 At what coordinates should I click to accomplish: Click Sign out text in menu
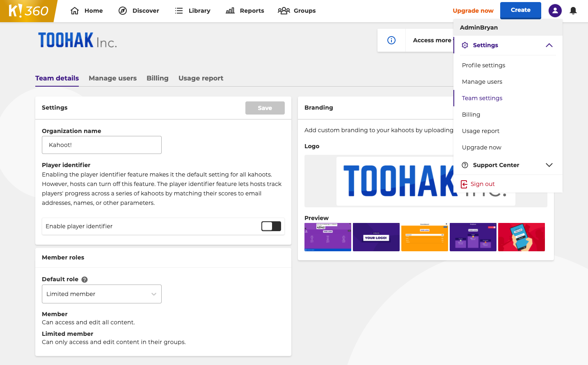tap(483, 184)
